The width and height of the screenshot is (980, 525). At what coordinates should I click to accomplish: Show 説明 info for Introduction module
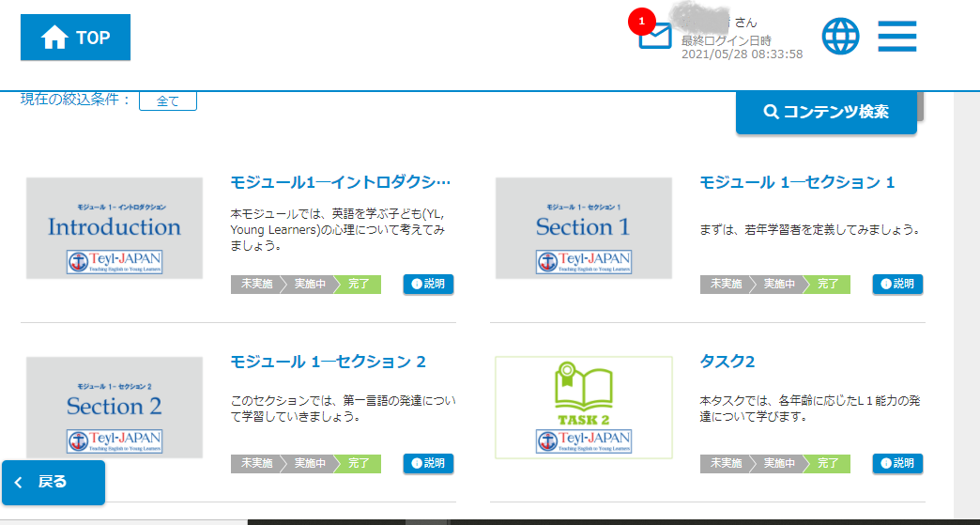click(x=428, y=284)
